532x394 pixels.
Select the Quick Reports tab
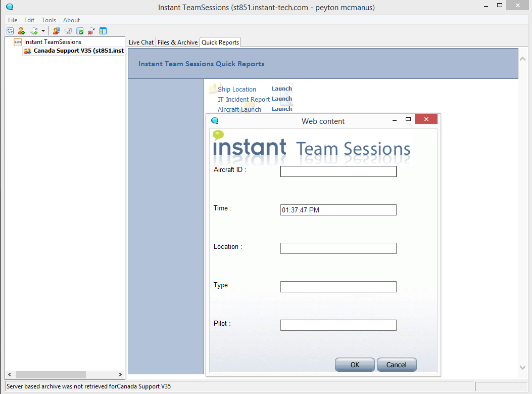220,42
